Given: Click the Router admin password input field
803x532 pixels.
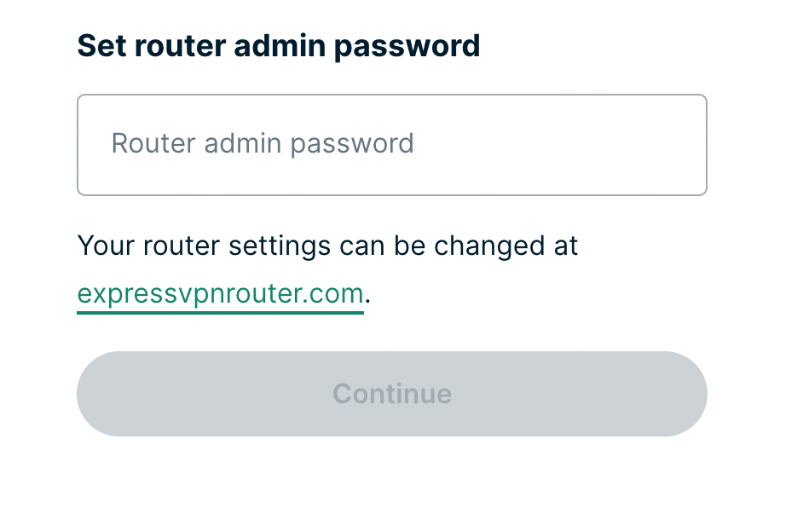Looking at the screenshot, I should click(392, 144).
